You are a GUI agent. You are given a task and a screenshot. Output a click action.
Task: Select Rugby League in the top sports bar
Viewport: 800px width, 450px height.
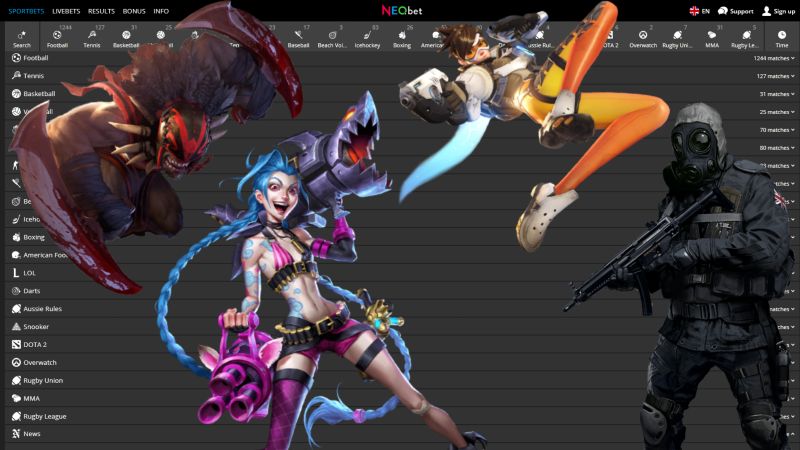pos(745,38)
